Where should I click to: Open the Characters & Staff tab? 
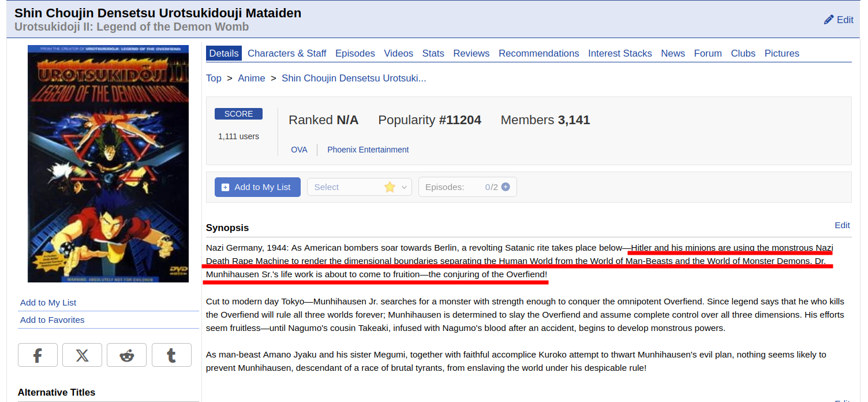287,53
